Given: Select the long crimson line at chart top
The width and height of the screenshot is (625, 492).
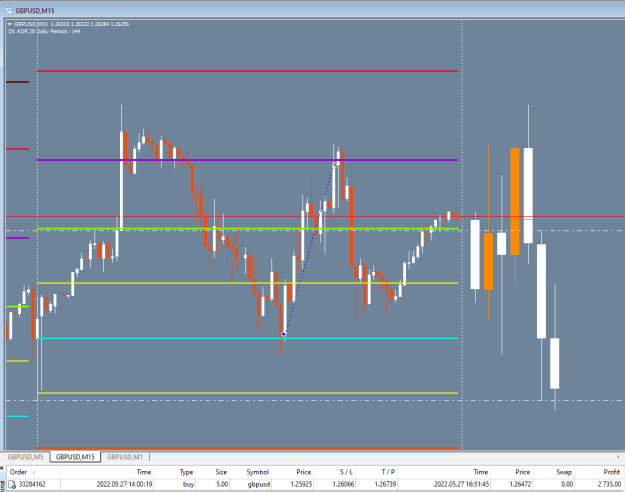Looking at the screenshot, I should click(248, 71).
